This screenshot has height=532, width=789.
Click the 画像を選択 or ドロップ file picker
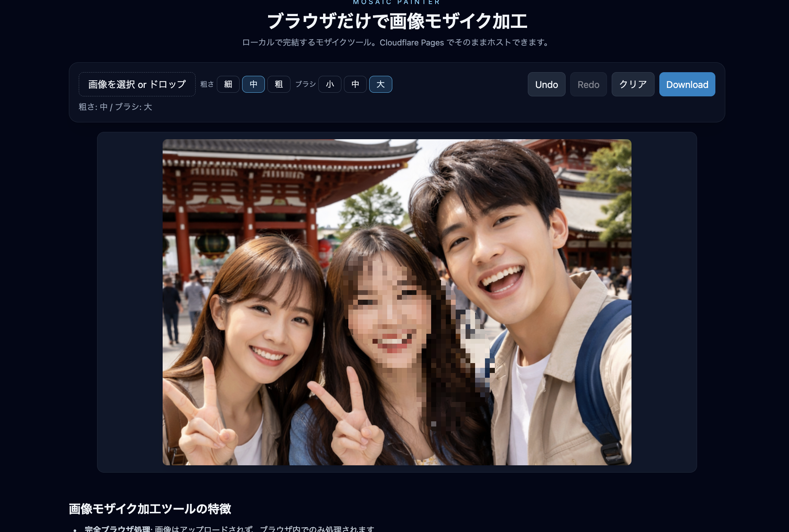(137, 84)
